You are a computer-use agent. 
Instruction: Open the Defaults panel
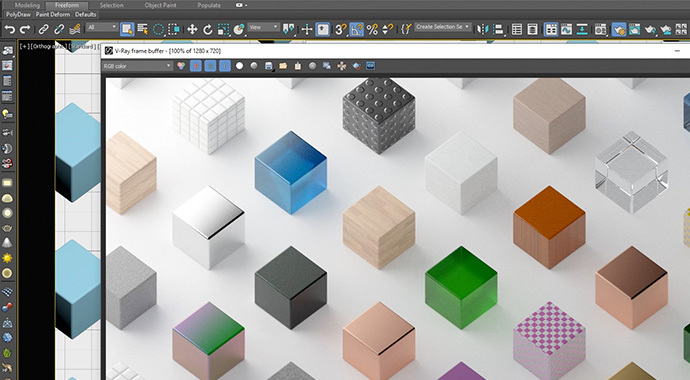[x=85, y=15]
